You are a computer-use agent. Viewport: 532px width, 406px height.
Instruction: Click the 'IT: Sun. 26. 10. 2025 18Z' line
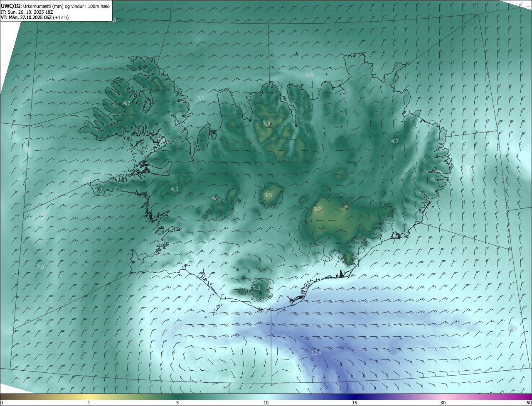[x=26, y=12]
